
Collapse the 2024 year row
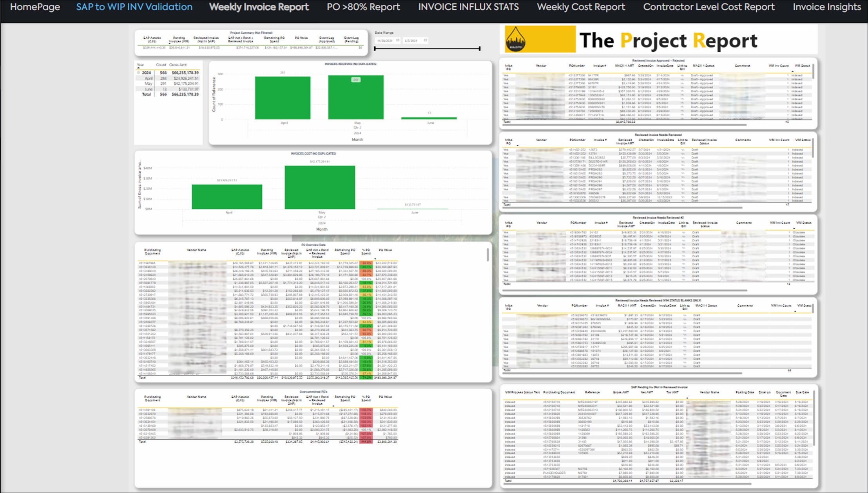pyautogui.click(x=138, y=73)
